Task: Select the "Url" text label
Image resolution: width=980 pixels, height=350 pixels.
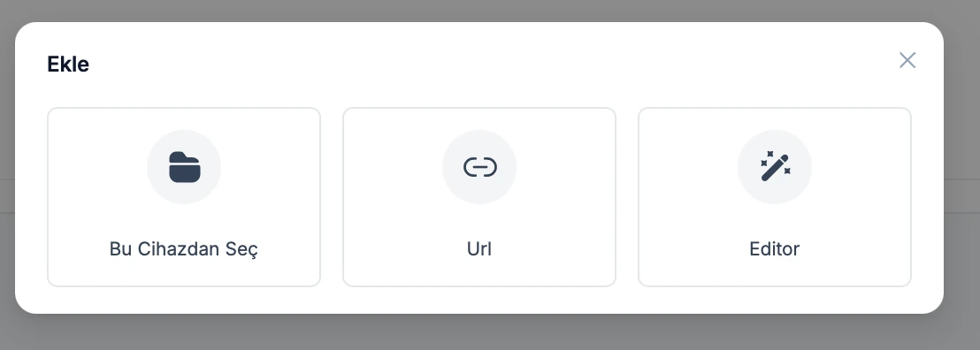Action: (479, 248)
